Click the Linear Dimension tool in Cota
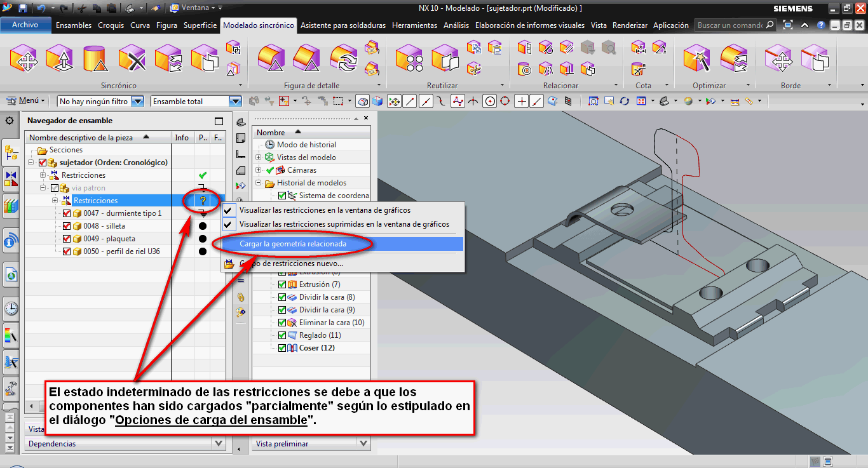Image resolution: width=868 pixels, height=468 pixels. (639, 48)
